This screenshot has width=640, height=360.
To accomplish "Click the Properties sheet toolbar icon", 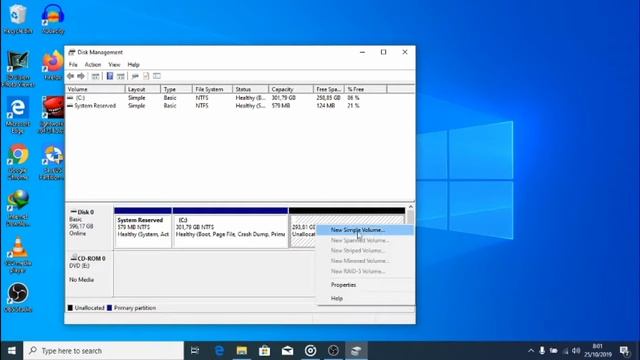I will click(x=146, y=76).
